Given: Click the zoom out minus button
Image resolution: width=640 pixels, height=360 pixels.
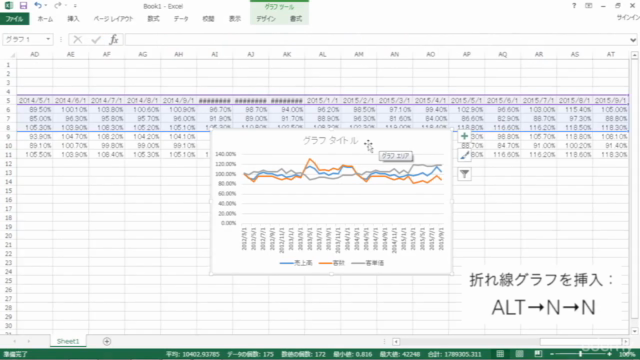Looking at the screenshot, I should 552,354.
